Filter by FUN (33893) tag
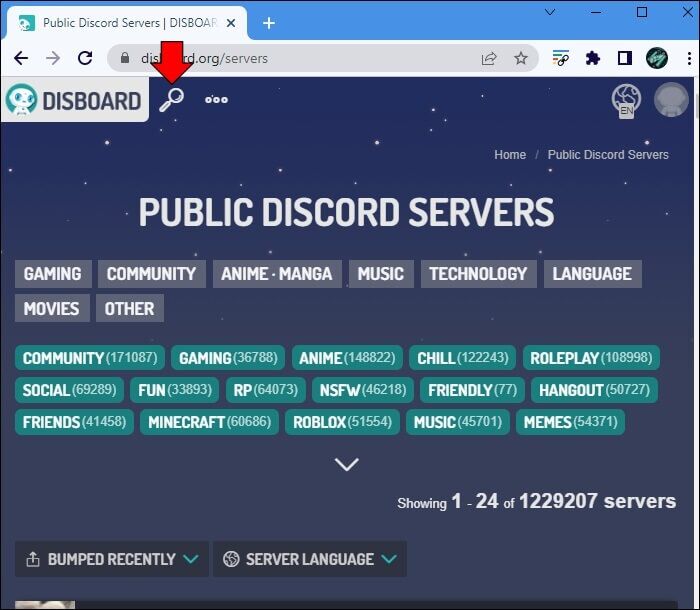 (175, 390)
